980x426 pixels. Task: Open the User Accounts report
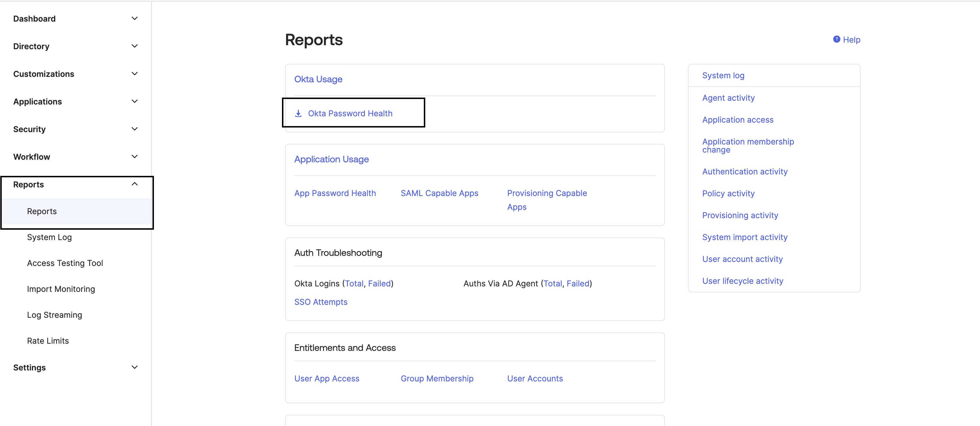point(535,379)
